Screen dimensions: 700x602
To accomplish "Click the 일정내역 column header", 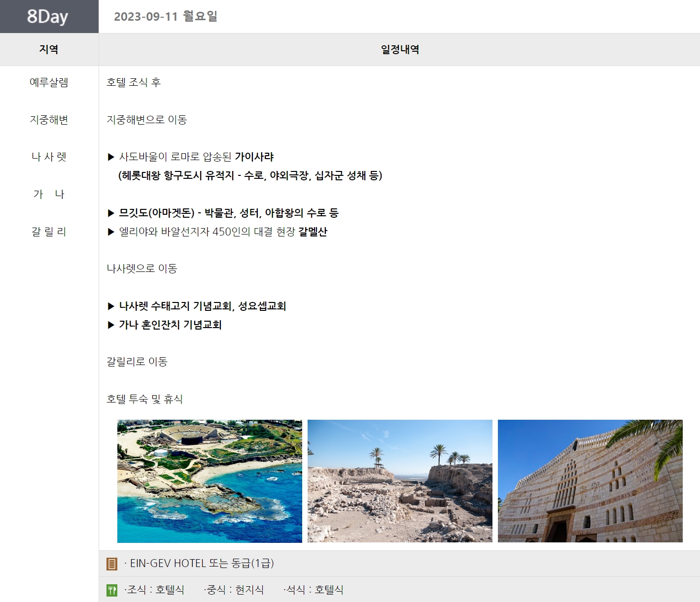I will point(400,49).
